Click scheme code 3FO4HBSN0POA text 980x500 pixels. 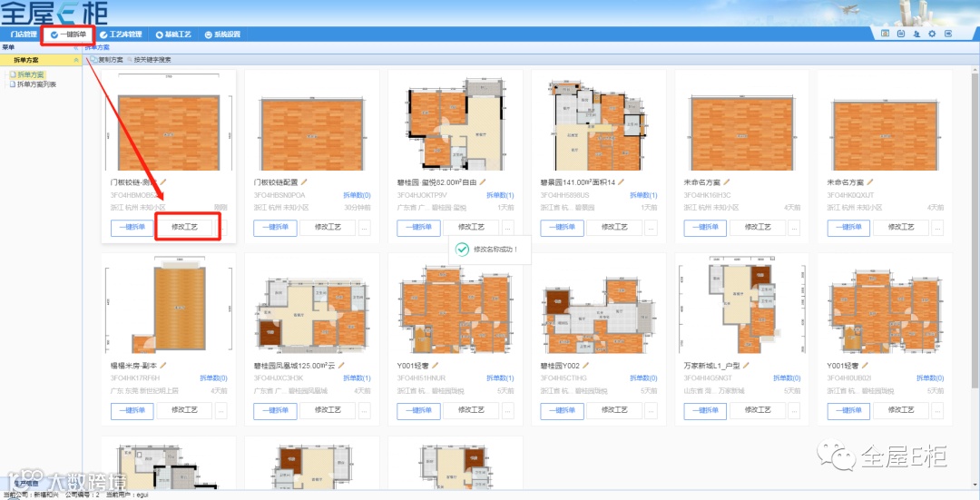(279, 195)
